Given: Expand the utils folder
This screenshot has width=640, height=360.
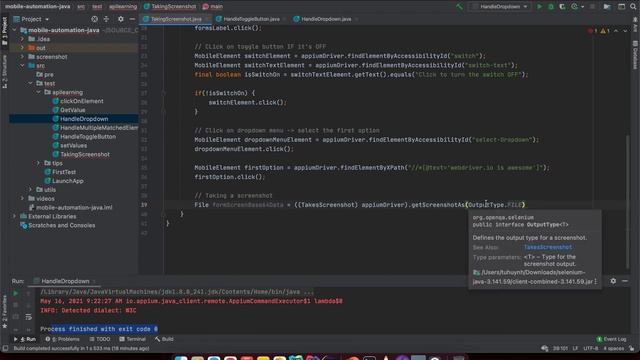Looking at the screenshot, I should [31, 189].
